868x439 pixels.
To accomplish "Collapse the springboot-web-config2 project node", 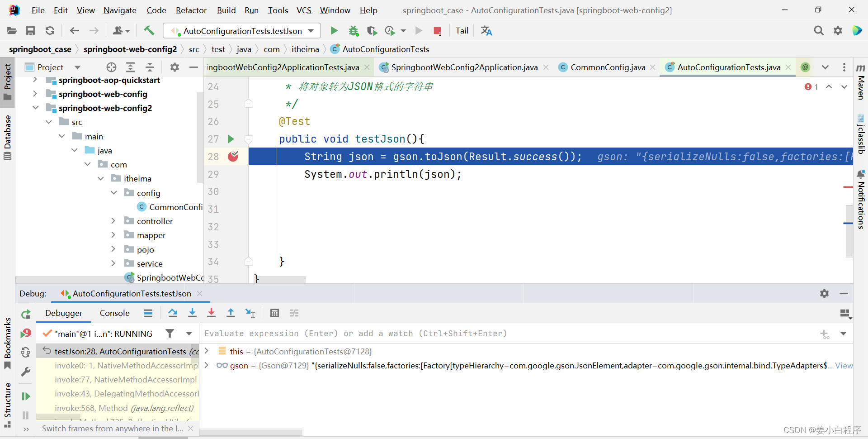I will (x=36, y=108).
